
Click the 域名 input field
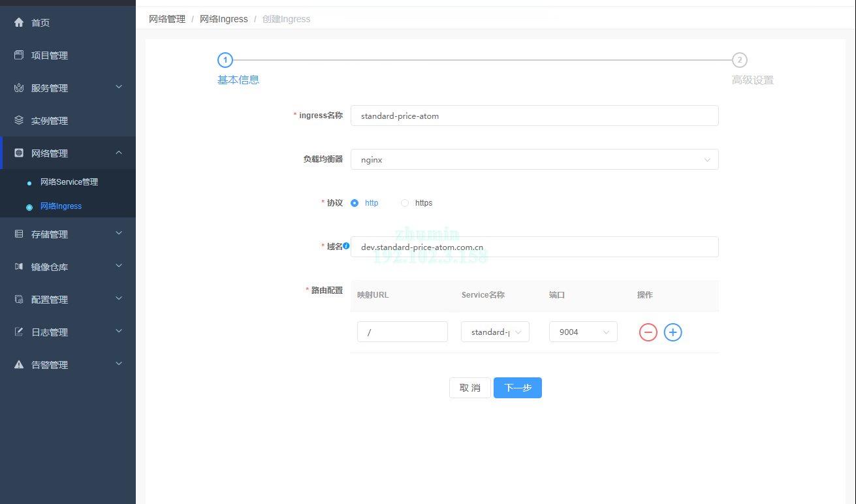click(x=535, y=247)
